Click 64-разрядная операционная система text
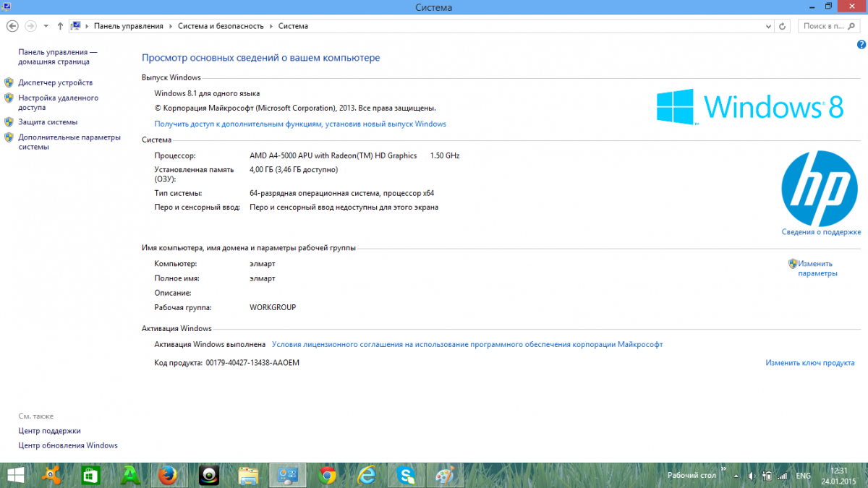868x488 pixels. coord(341,193)
